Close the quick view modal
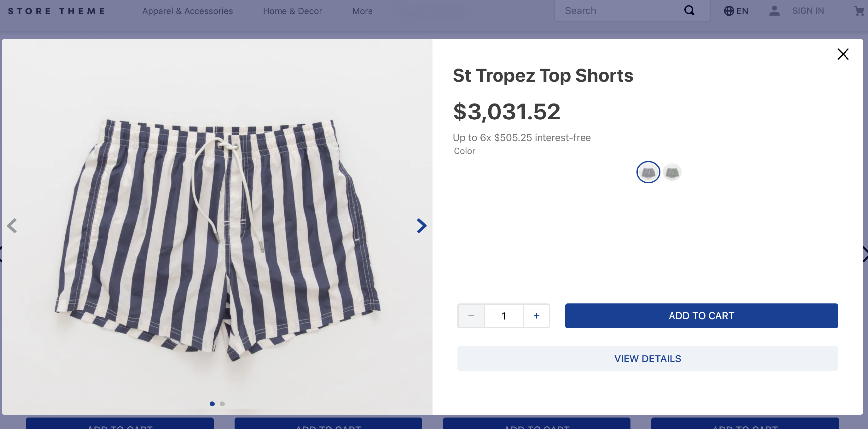The height and width of the screenshot is (429, 868). pos(843,54)
